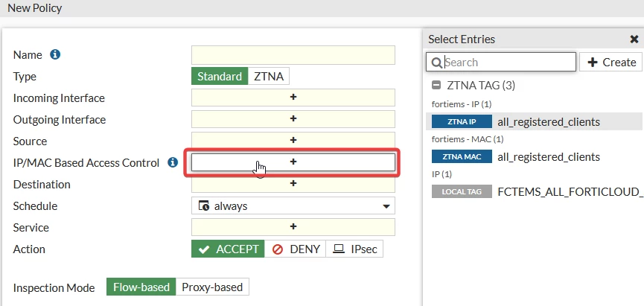Add an Incoming Interface entry
This screenshot has height=306, width=644.
(x=293, y=98)
